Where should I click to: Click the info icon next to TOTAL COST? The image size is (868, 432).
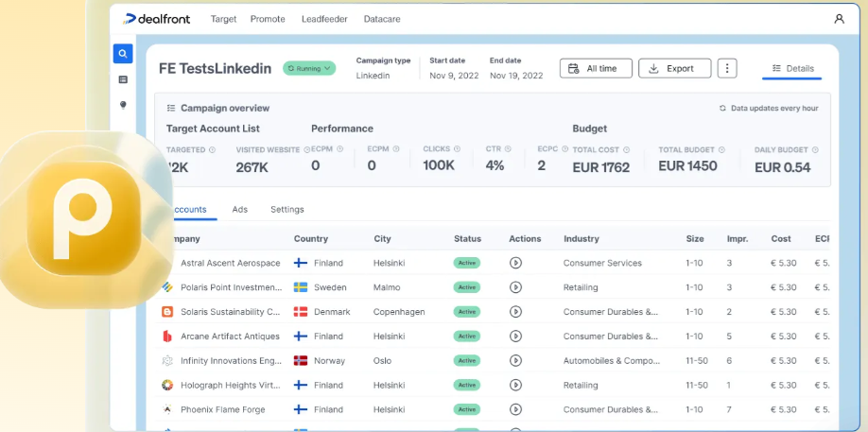click(626, 150)
